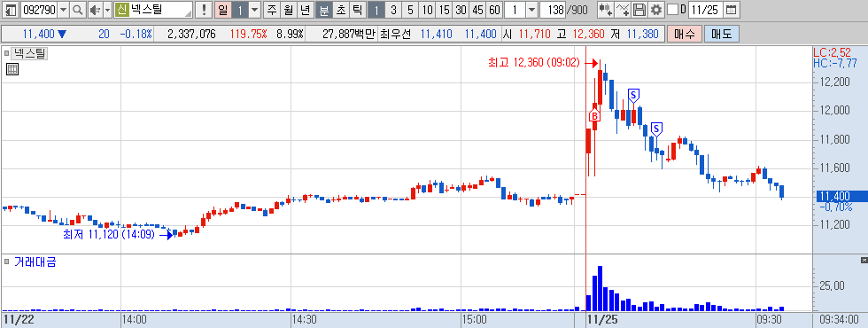
Task: Click the stock search magnifier icon
Action: (x=78, y=10)
